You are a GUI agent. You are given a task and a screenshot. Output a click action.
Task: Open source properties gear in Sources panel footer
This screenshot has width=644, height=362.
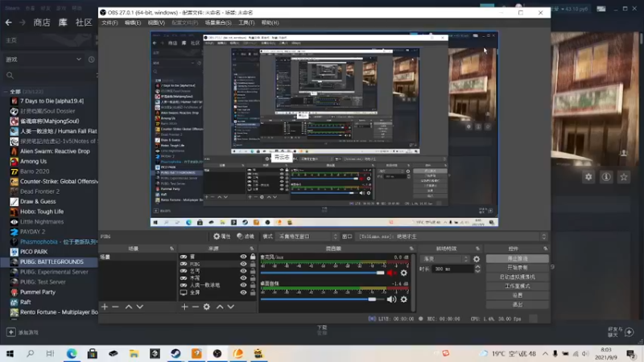pyautogui.click(x=207, y=307)
